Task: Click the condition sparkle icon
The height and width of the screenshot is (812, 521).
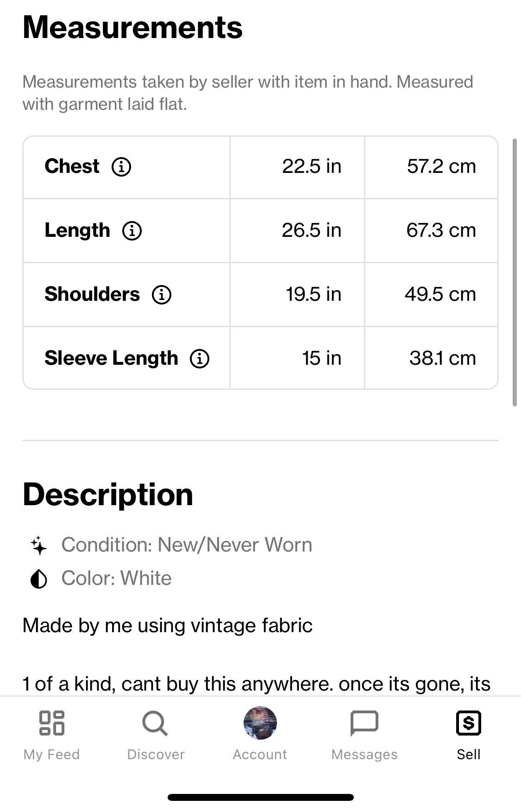Action: point(39,546)
